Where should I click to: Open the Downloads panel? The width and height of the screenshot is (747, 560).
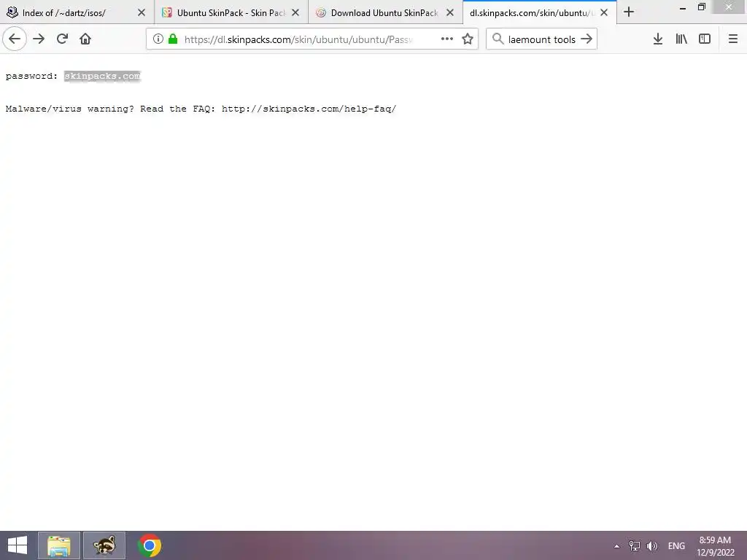click(658, 39)
